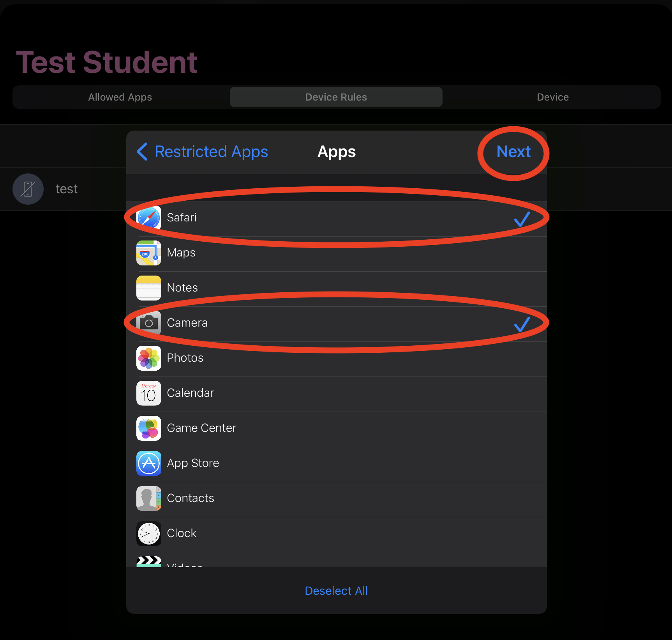The width and height of the screenshot is (672, 640).
Task: Go back using the chevron arrow
Action: (x=142, y=151)
